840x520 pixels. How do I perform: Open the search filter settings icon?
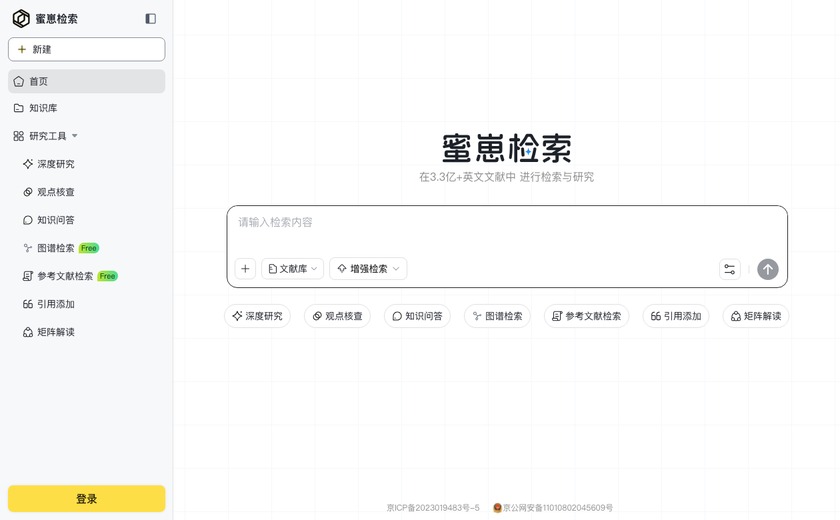(x=730, y=269)
